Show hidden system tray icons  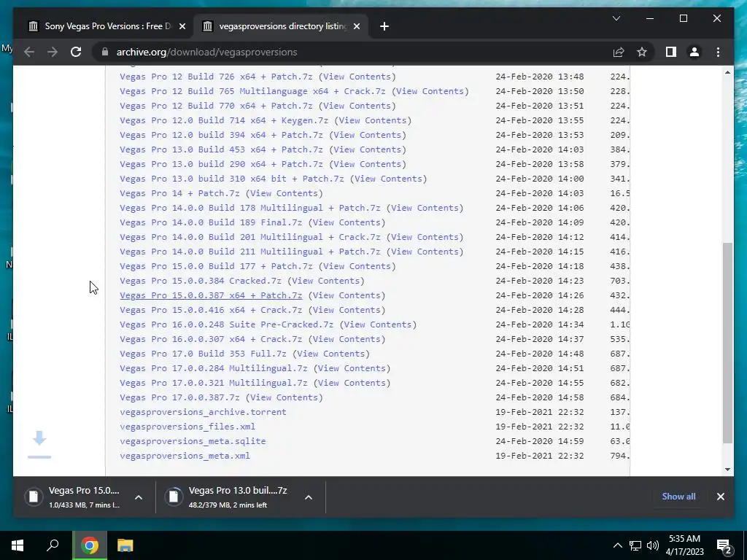[x=617, y=545]
